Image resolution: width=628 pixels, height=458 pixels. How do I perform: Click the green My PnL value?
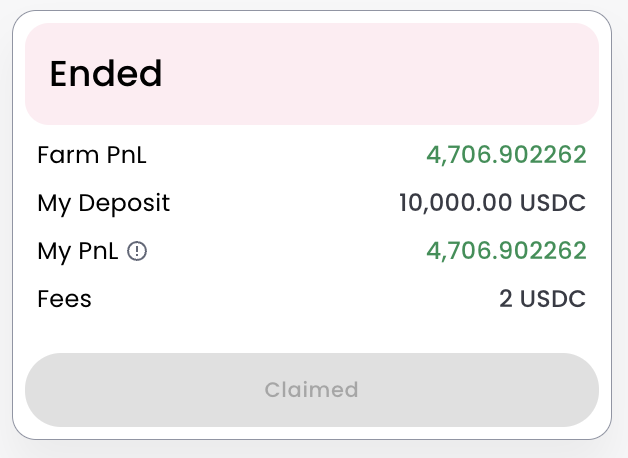(x=506, y=251)
